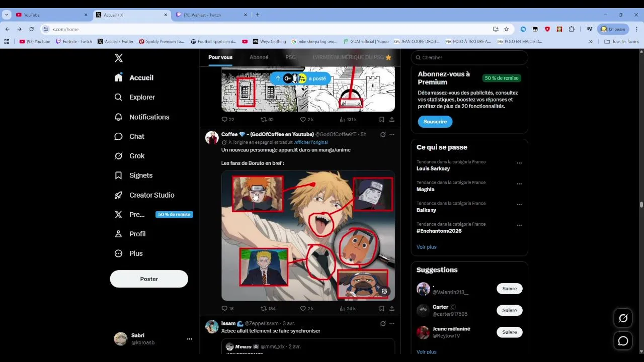Click the X logo in sidebar
The image size is (644, 362).
tap(119, 58)
